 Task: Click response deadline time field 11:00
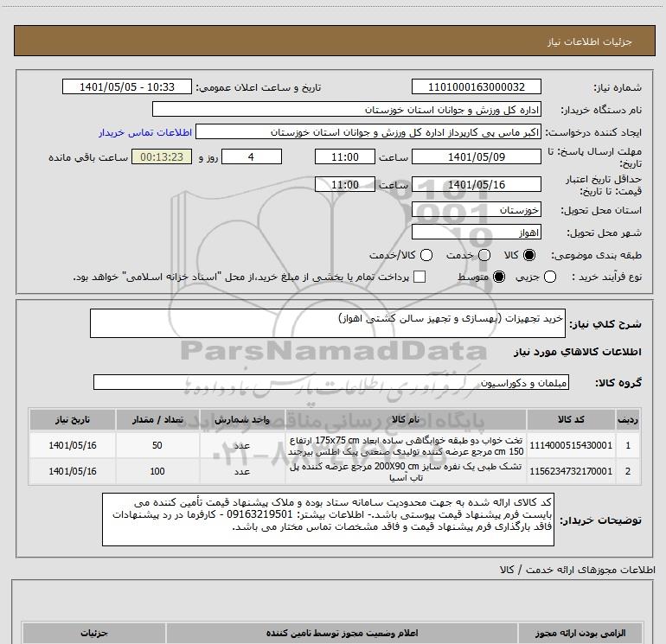(x=345, y=156)
